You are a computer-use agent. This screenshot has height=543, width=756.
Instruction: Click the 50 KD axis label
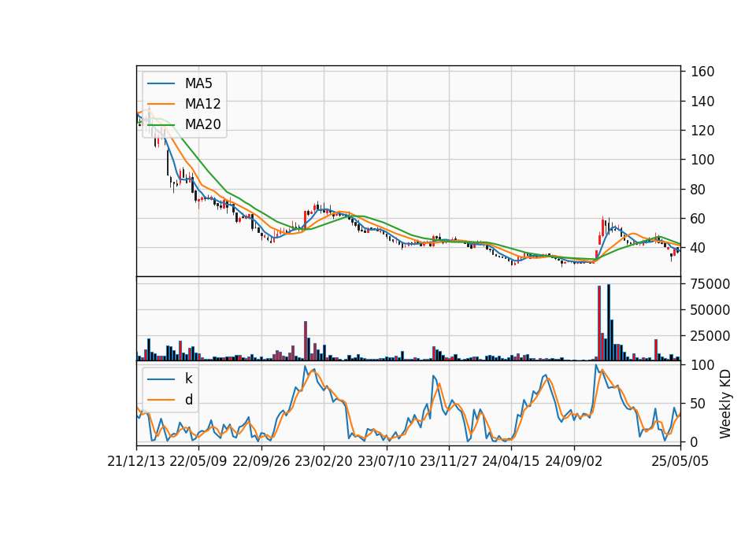coord(699,403)
